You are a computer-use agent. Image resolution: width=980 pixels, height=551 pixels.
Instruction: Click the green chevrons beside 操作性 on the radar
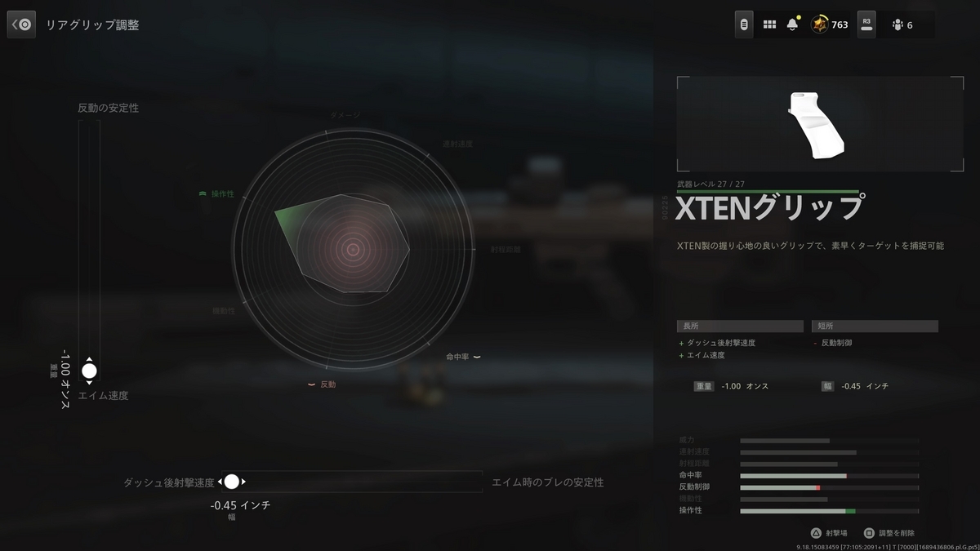[203, 193]
